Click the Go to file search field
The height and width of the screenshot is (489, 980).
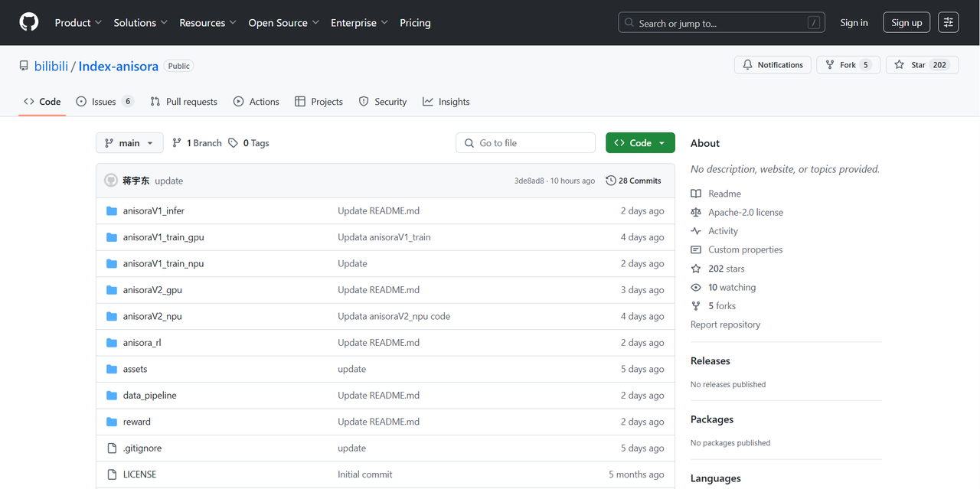coord(526,143)
